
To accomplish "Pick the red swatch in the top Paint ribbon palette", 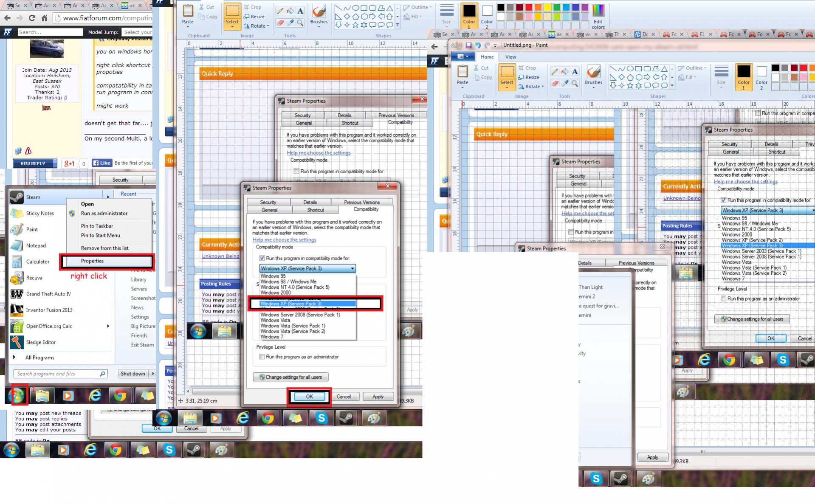I will tap(529, 7).
